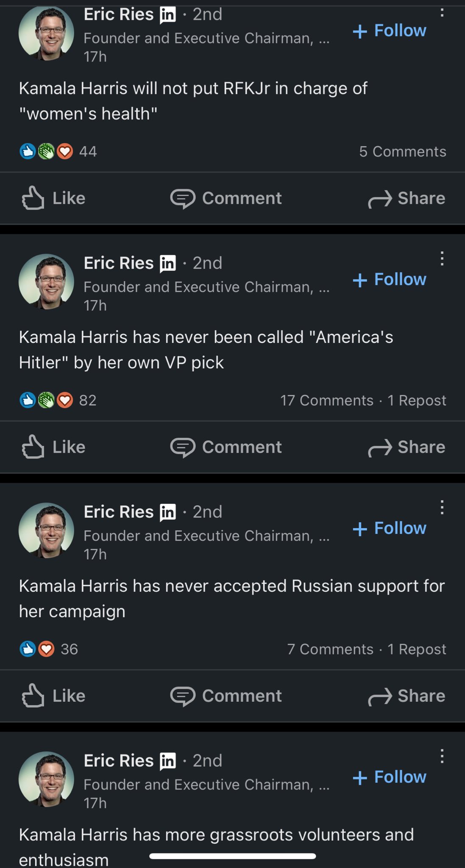The height and width of the screenshot is (868, 465).
Task: Open three-dot menu on Russian support post
Action: [x=442, y=507]
